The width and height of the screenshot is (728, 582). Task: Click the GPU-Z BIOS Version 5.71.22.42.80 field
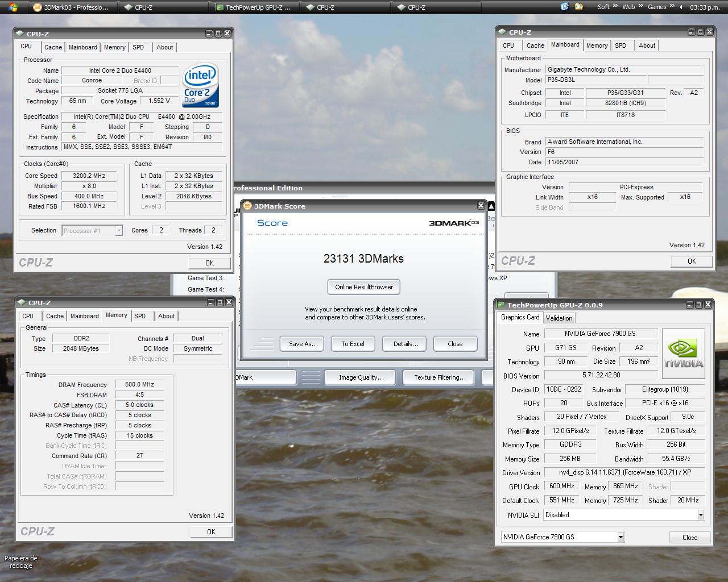click(x=601, y=375)
